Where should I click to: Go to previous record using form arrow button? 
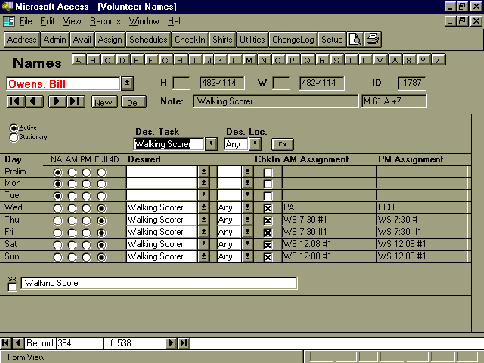coord(34,101)
